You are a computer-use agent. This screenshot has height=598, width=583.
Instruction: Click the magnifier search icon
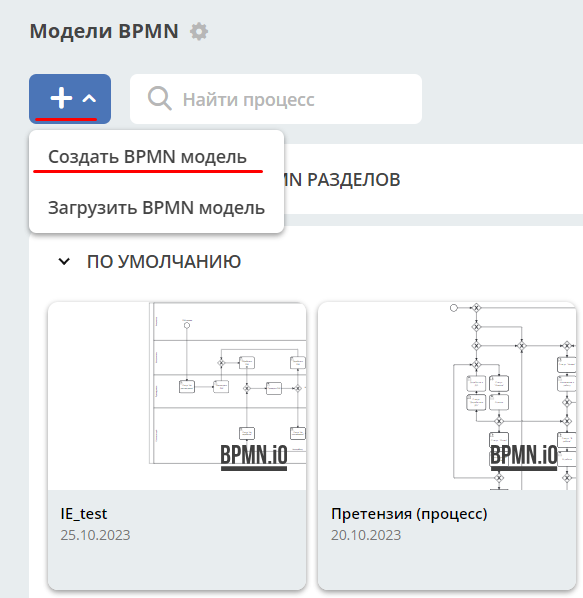point(159,99)
